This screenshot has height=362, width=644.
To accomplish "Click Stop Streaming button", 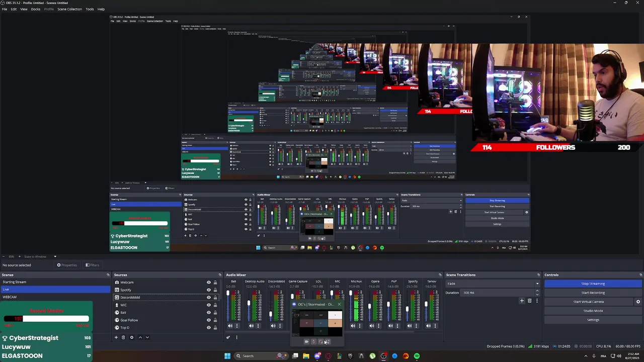I will [593, 284].
